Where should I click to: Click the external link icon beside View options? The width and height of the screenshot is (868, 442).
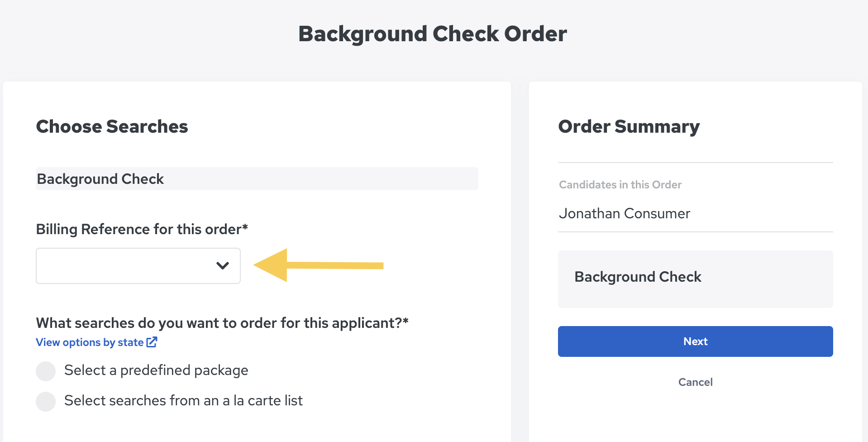pos(152,342)
